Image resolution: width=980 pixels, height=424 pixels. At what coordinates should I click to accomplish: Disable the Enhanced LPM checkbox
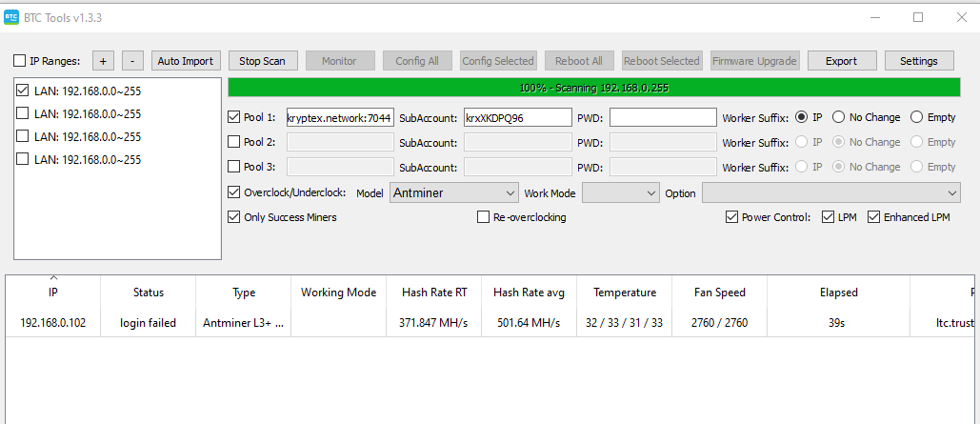[874, 217]
